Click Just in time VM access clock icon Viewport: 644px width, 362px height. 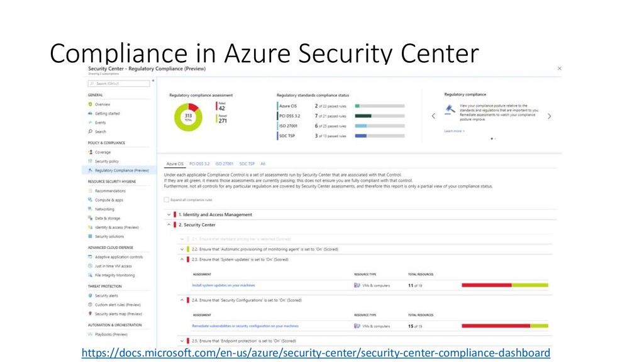pyautogui.click(x=91, y=266)
